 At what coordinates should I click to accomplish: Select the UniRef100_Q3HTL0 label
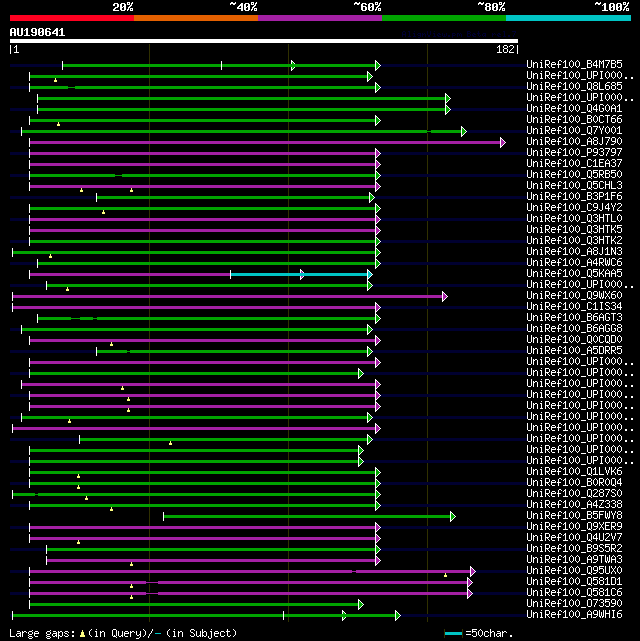click(x=574, y=219)
